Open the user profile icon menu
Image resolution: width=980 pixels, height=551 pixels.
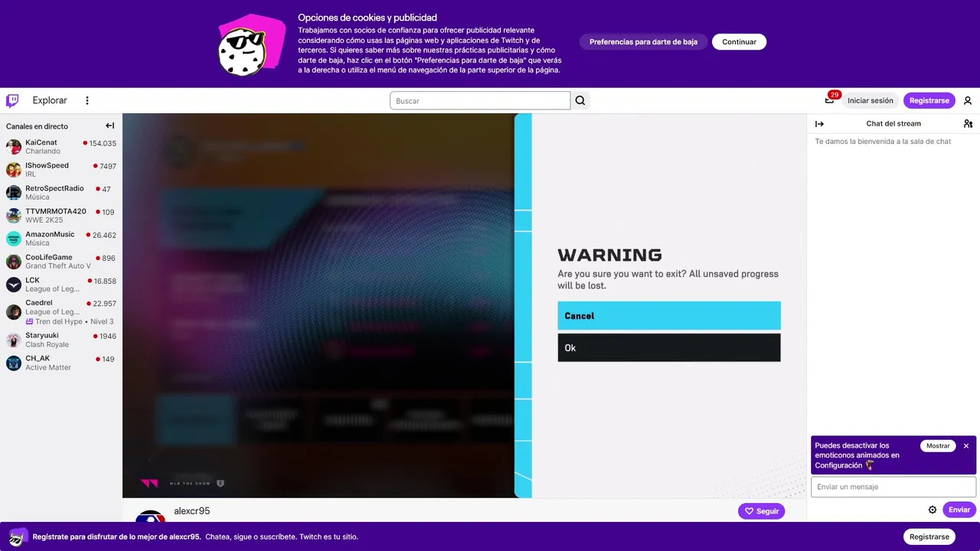click(968, 100)
